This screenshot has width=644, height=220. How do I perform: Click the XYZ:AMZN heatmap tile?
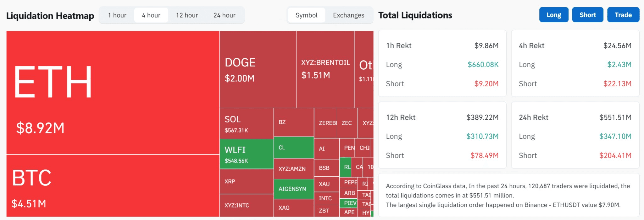point(294,169)
